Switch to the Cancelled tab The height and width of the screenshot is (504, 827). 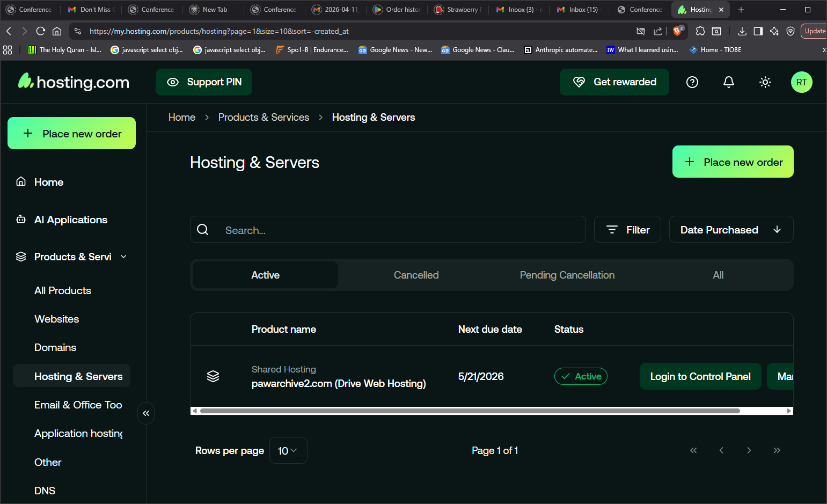click(416, 275)
